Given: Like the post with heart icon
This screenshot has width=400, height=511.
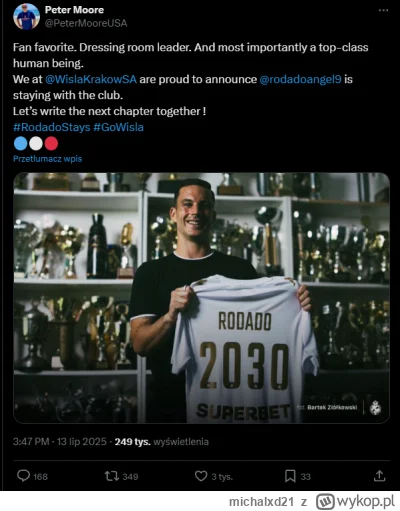Looking at the screenshot, I should 201,476.
